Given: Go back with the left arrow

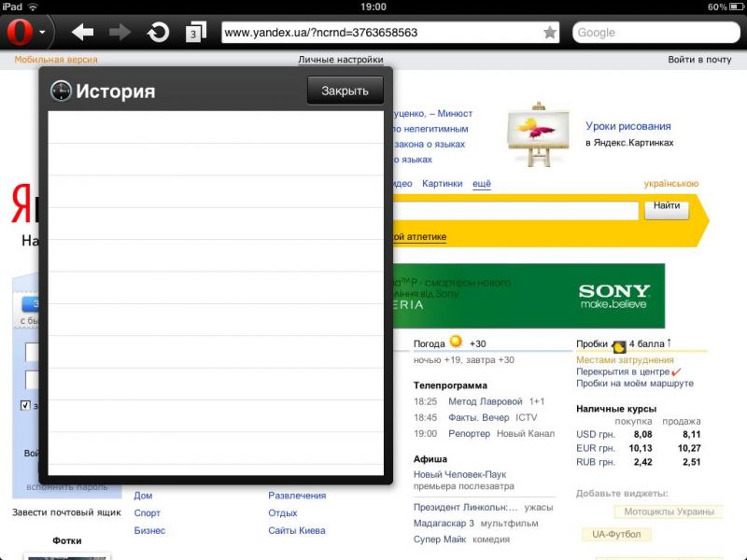Looking at the screenshot, I should click(x=83, y=33).
